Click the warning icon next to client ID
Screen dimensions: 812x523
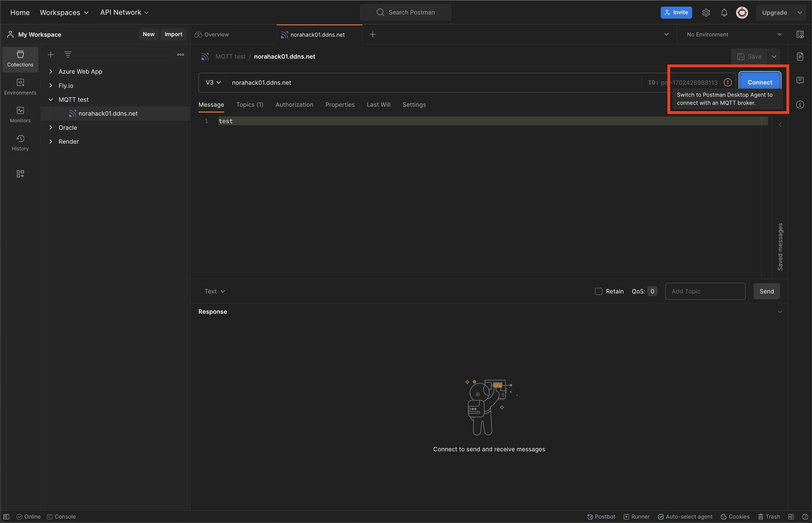tap(727, 83)
